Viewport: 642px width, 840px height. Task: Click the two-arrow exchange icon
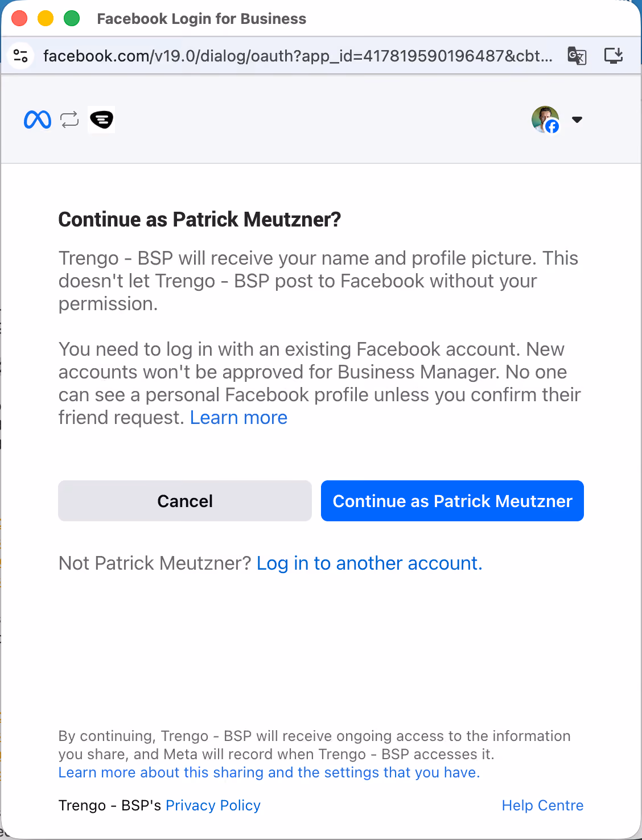[69, 120]
